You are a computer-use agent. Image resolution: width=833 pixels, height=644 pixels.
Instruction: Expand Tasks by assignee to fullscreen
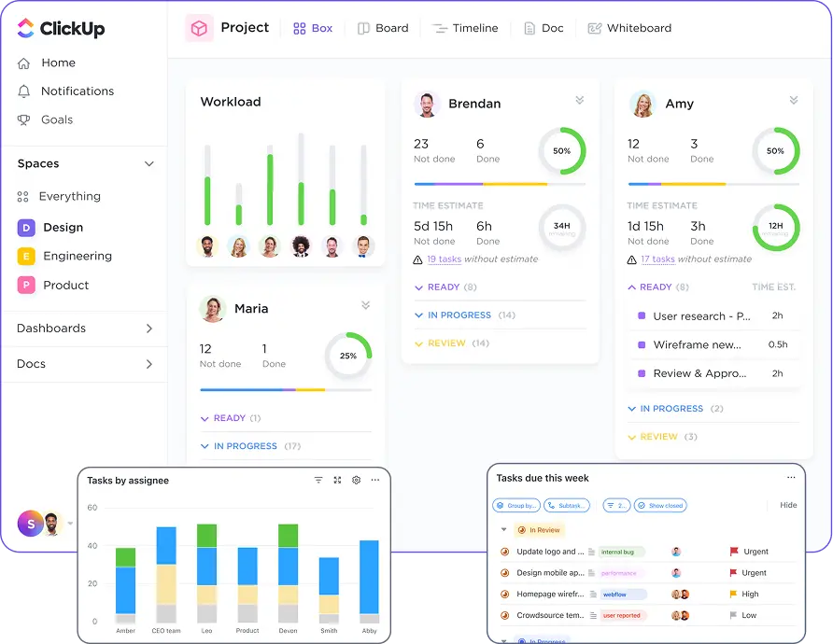click(337, 480)
